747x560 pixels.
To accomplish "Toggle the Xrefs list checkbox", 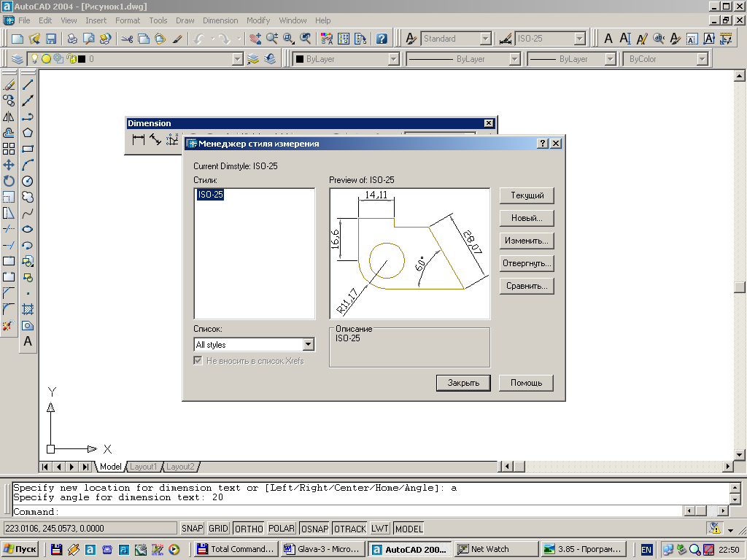I will coord(198,360).
